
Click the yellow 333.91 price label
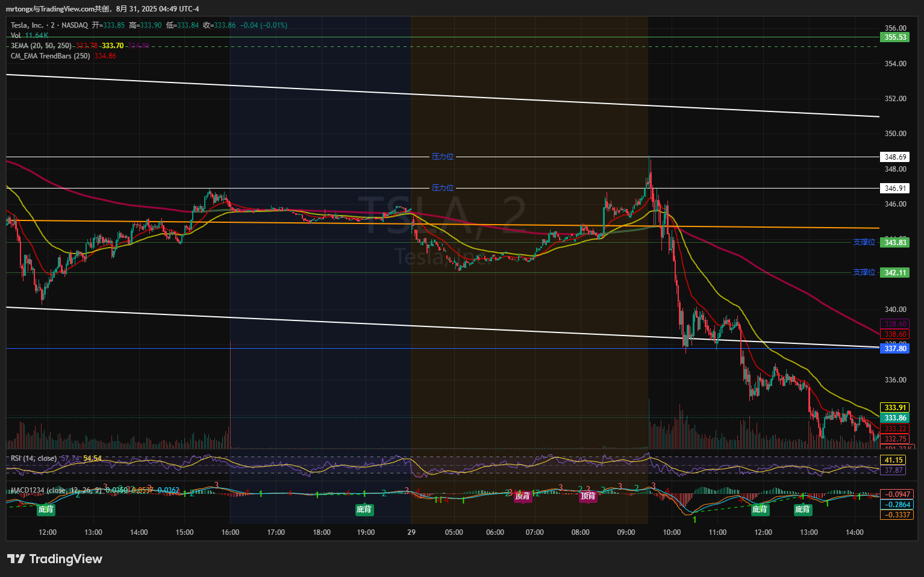pyautogui.click(x=895, y=408)
